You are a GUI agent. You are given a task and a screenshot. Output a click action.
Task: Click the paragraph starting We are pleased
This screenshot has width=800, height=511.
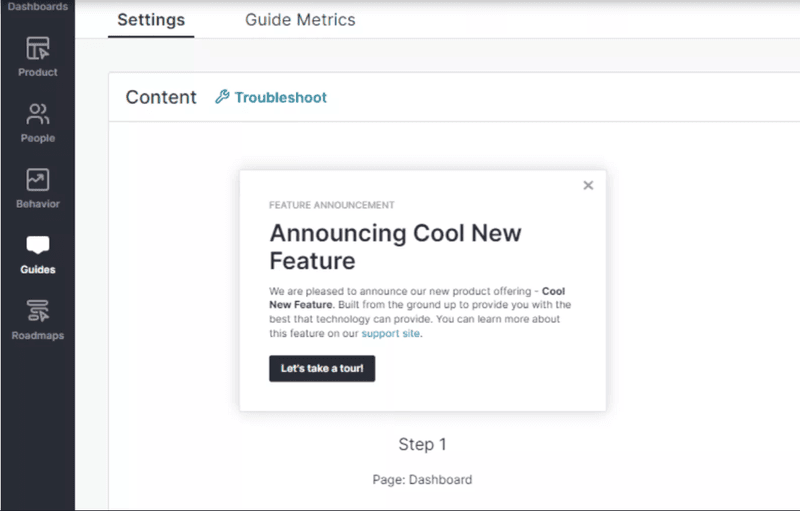(x=400, y=305)
